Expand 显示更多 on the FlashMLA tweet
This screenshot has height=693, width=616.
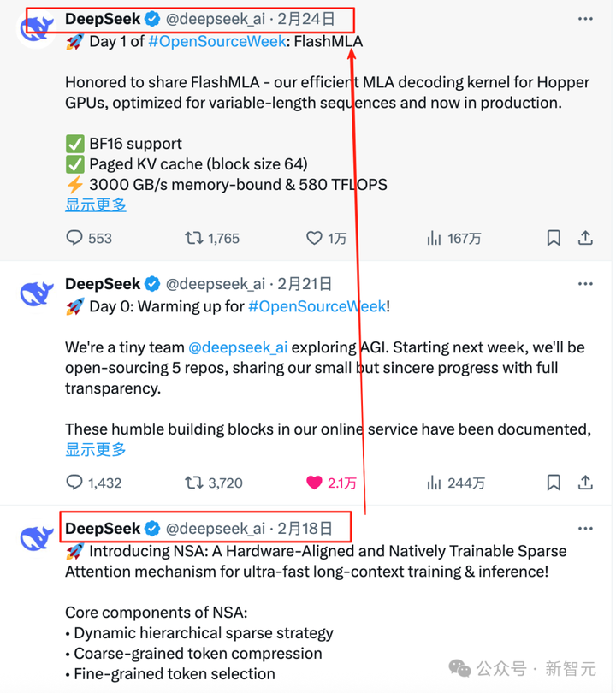pos(96,205)
